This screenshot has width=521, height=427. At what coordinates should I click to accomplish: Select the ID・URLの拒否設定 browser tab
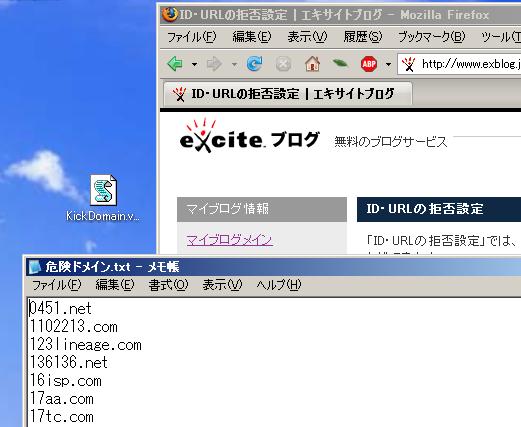[288, 94]
